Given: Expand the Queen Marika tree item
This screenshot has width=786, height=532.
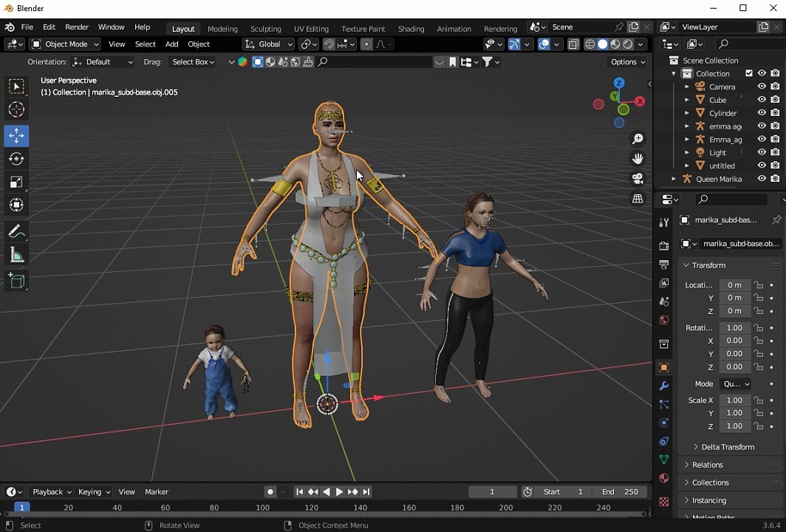Looking at the screenshot, I should 674,179.
